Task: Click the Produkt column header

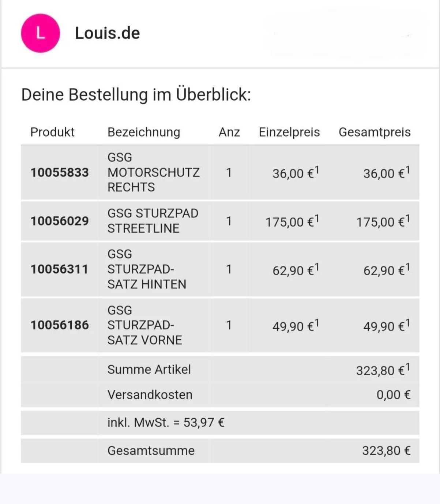Action: pyautogui.click(x=52, y=132)
